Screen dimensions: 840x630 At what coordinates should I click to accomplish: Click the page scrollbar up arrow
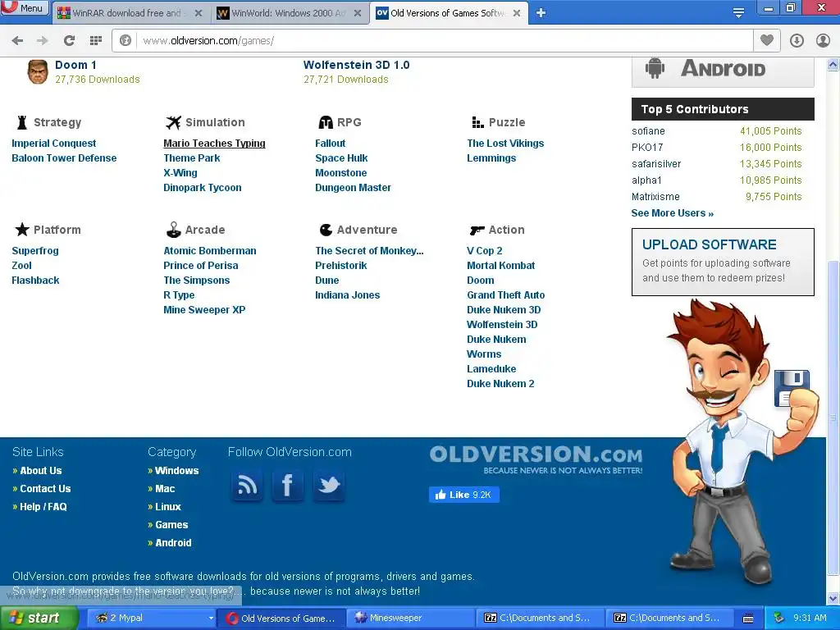[833, 65]
